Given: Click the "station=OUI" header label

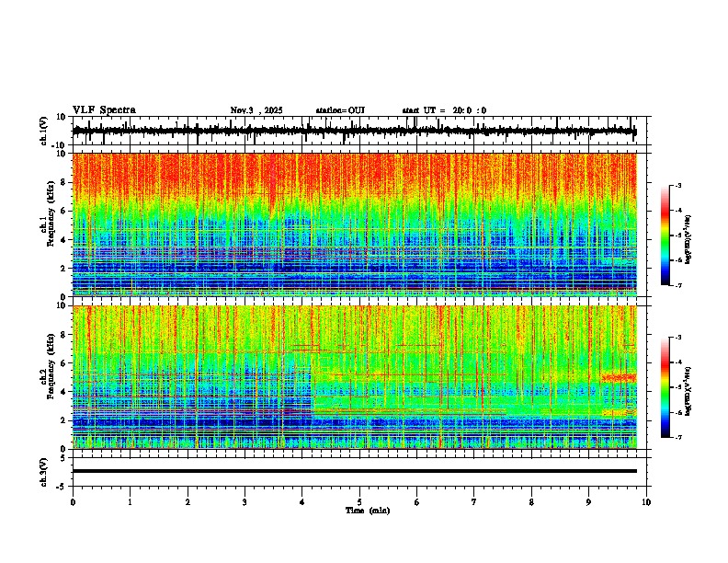Looking at the screenshot, I should pyautogui.click(x=340, y=110).
